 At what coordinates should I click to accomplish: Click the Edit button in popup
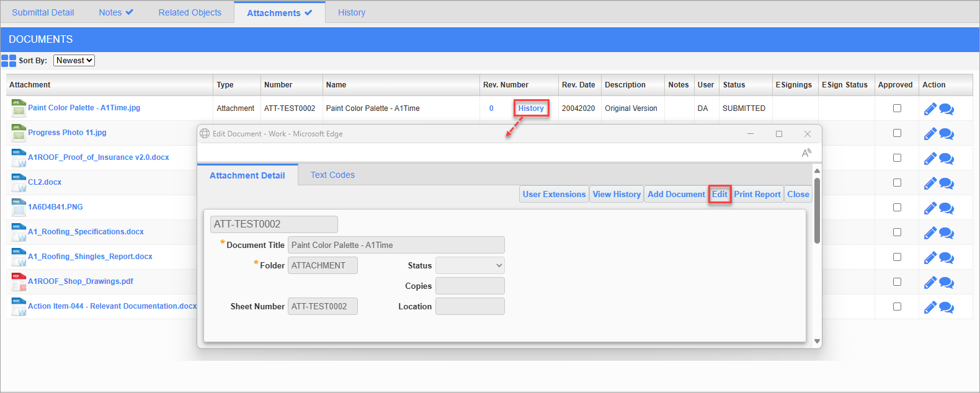(x=719, y=194)
